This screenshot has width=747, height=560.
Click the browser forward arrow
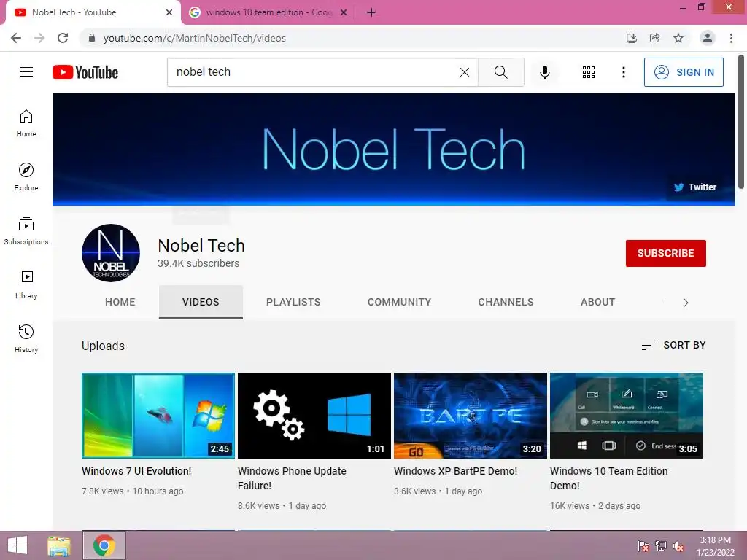coord(39,38)
